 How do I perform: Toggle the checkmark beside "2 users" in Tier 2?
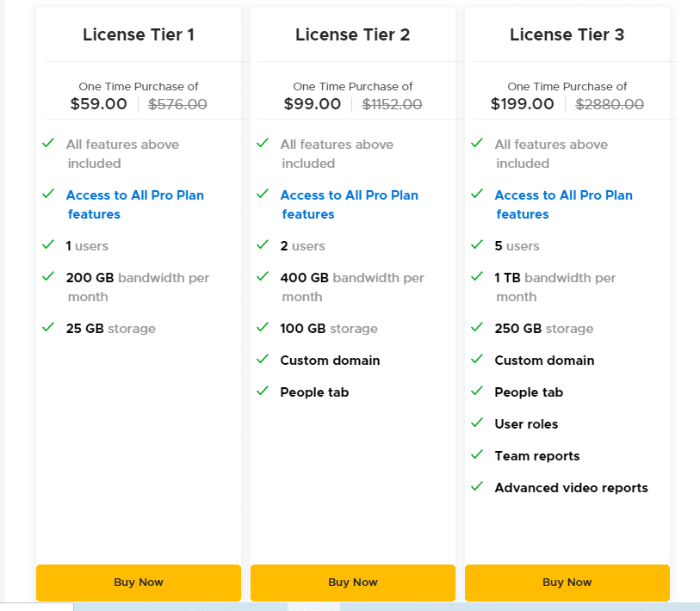point(263,244)
